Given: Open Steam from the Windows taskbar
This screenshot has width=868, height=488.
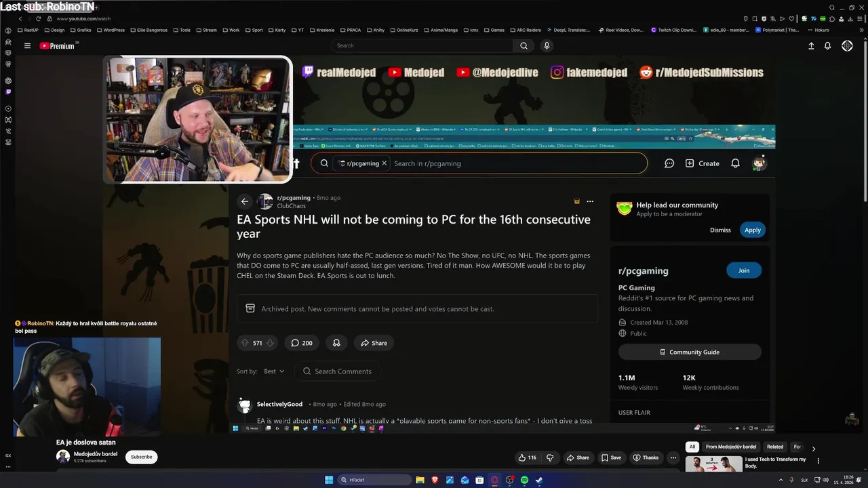Looking at the screenshot, I should pyautogui.click(x=539, y=480).
